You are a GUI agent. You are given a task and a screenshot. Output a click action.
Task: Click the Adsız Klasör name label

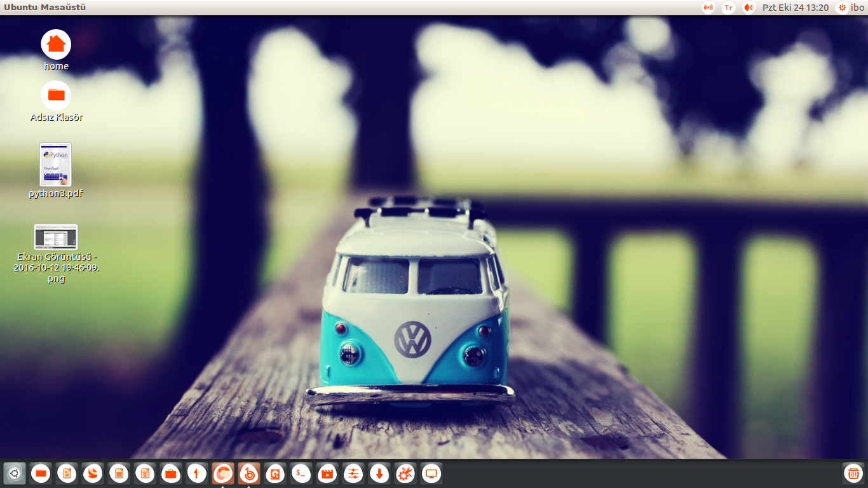[57, 117]
